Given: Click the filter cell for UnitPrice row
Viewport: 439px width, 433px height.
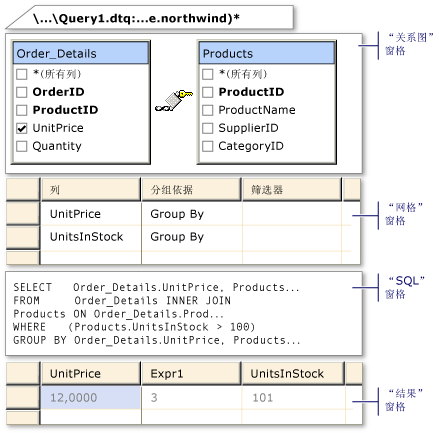Looking at the screenshot, I should [292, 214].
